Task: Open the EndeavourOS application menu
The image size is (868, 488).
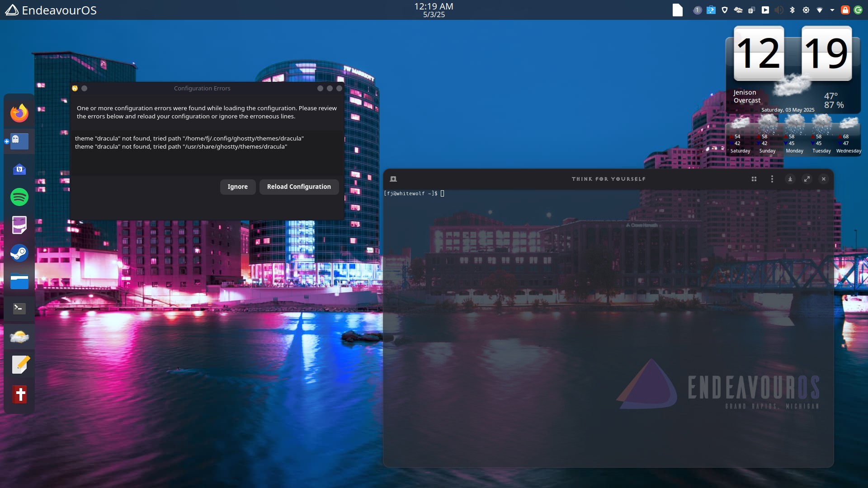Action: 51,10
